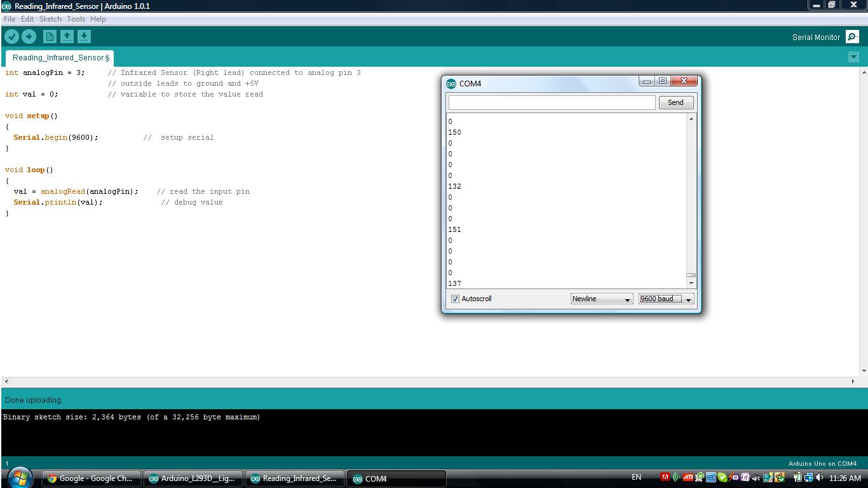Image resolution: width=868 pixels, height=488 pixels.
Task: Click the Adobe tray icon
Action: 665,477
